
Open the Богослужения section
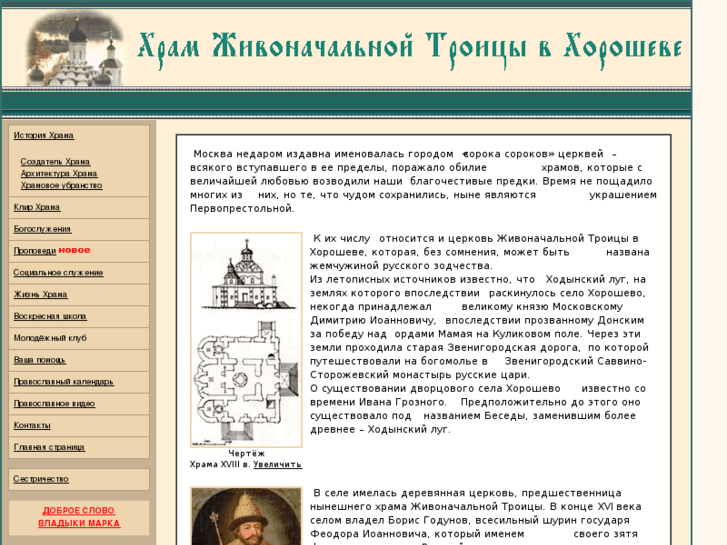click(x=42, y=229)
